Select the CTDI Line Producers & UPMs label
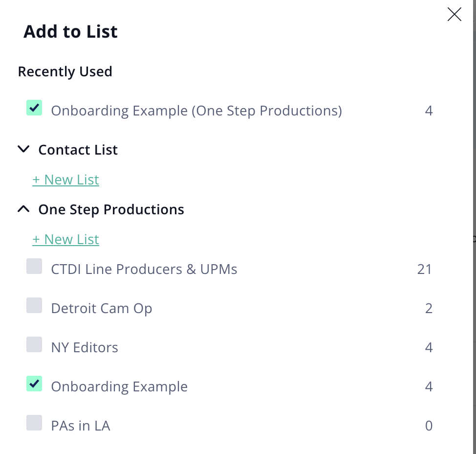This screenshot has height=454, width=476. (x=144, y=269)
